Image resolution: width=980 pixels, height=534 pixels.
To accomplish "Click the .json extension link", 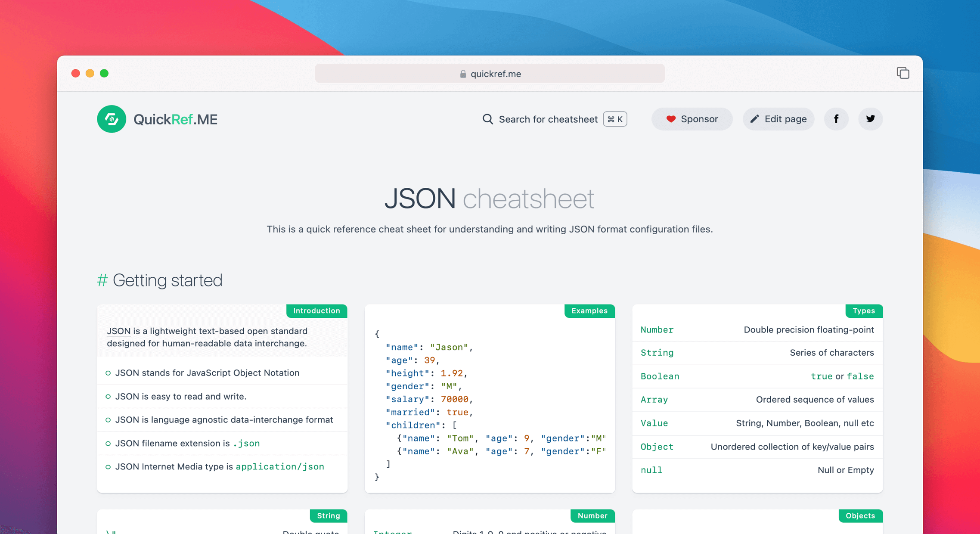I will (x=246, y=443).
